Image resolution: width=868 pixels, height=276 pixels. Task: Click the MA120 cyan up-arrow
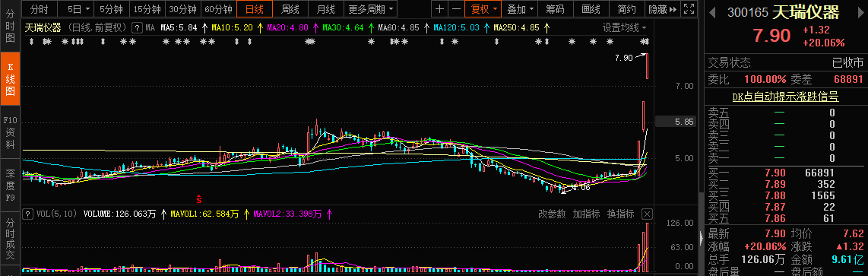click(x=486, y=27)
